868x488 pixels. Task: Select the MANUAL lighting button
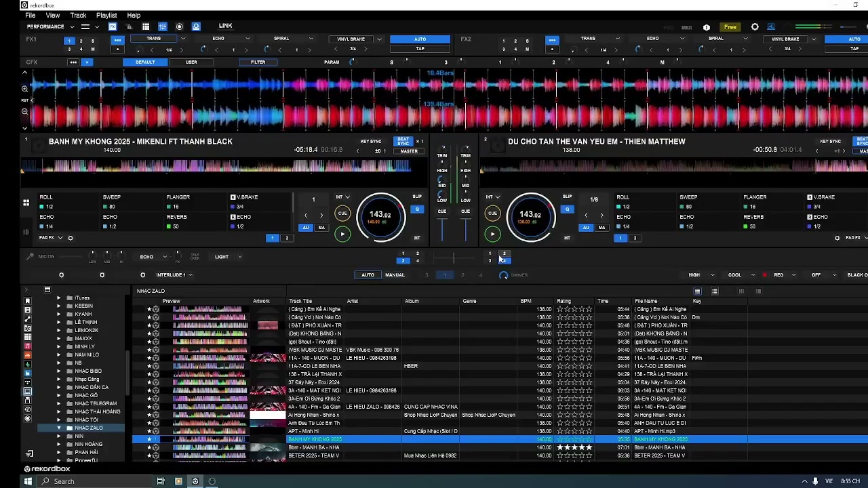(x=395, y=275)
